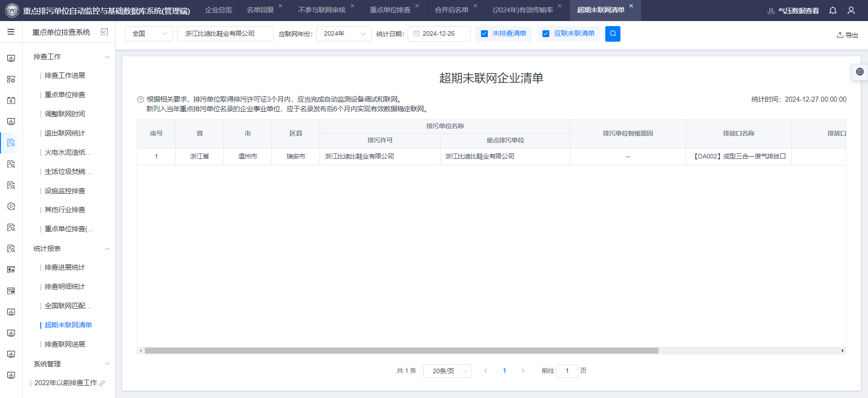The image size is (868, 398).
Task: Click the notification bell icon
Action: [x=833, y=11]
